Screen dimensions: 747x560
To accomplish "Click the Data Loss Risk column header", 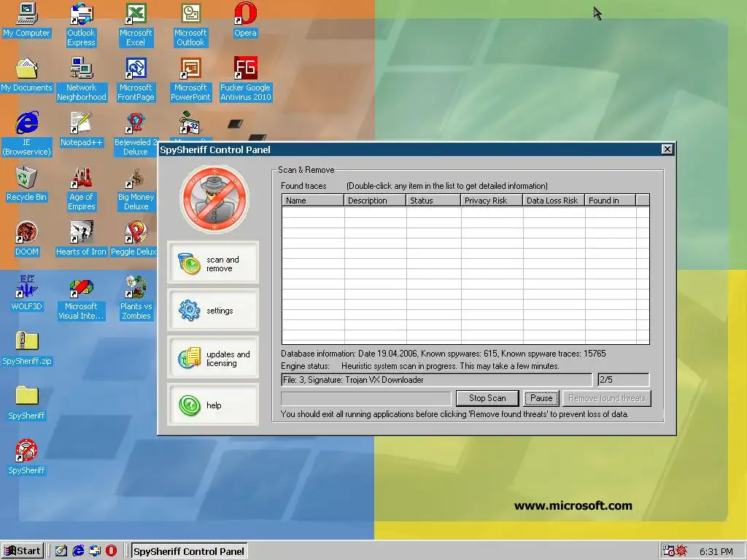I will click(x=554, y=201).
